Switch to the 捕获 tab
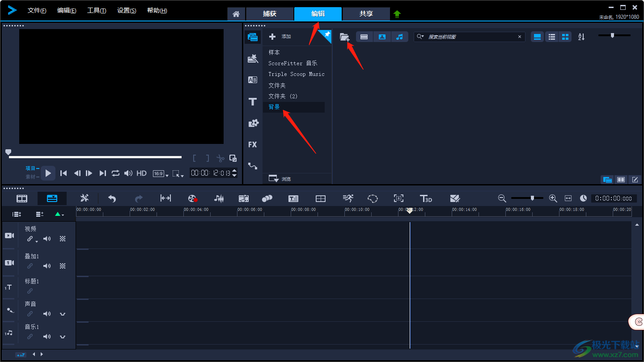Screen dimensions: 644x362 tap(270, 14)
